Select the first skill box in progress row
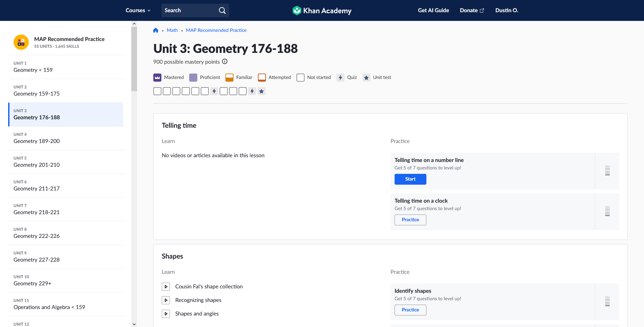Viewport: 644px width, 327px height. click(x=157, y=91)
